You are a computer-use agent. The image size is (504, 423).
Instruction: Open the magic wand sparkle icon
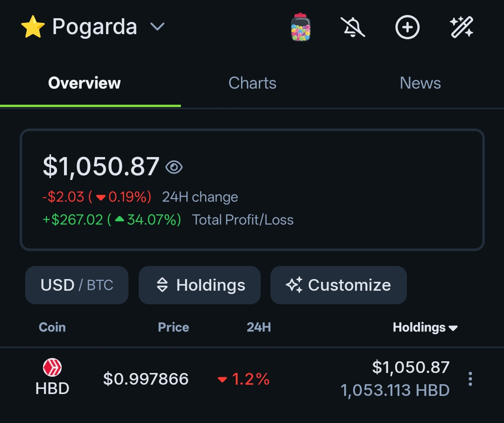click(x=461, y=27)
